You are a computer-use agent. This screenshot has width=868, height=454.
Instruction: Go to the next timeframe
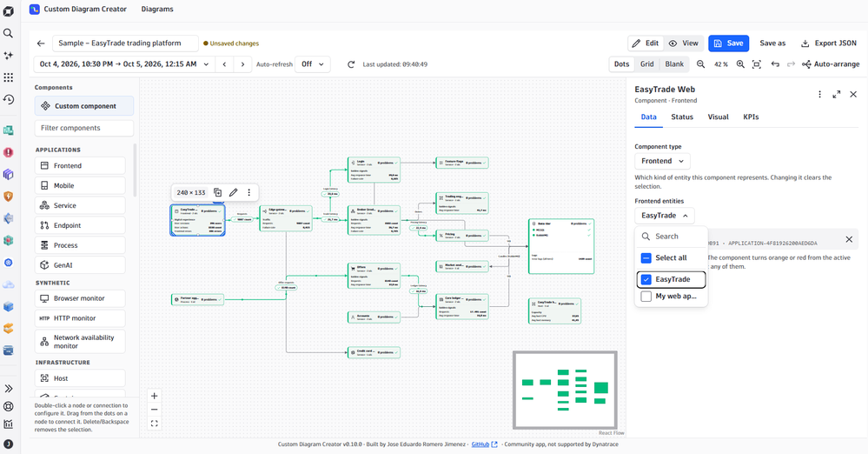(242, 64)
